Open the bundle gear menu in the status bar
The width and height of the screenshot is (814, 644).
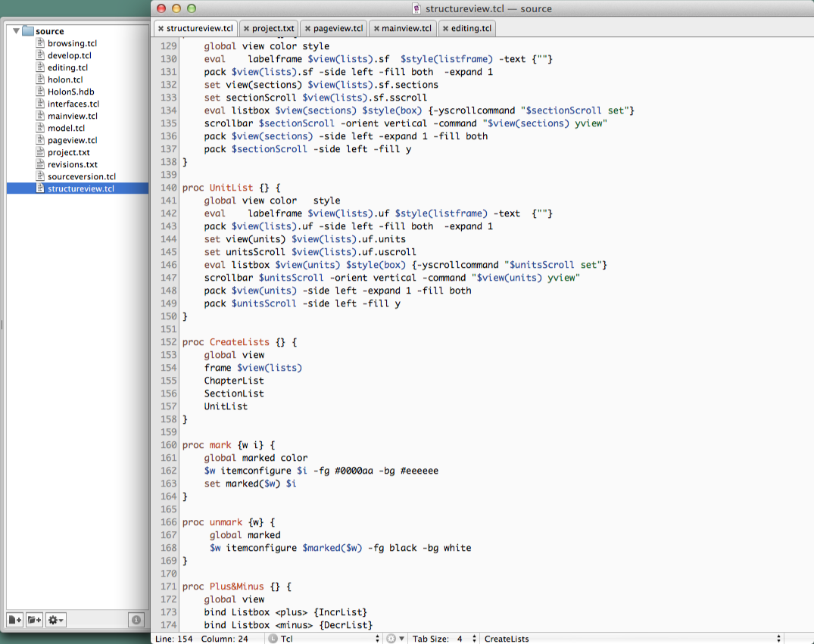(x=395, y=639)
